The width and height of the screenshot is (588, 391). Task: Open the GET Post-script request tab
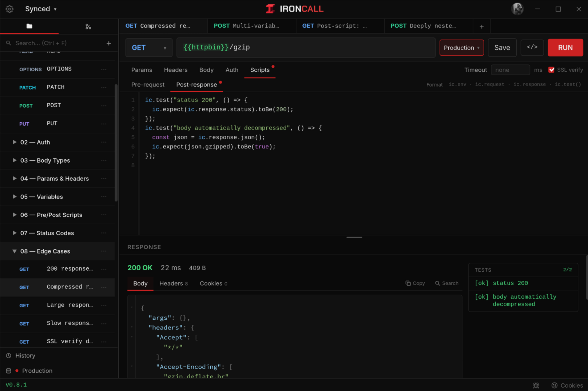tap(340, 26)
